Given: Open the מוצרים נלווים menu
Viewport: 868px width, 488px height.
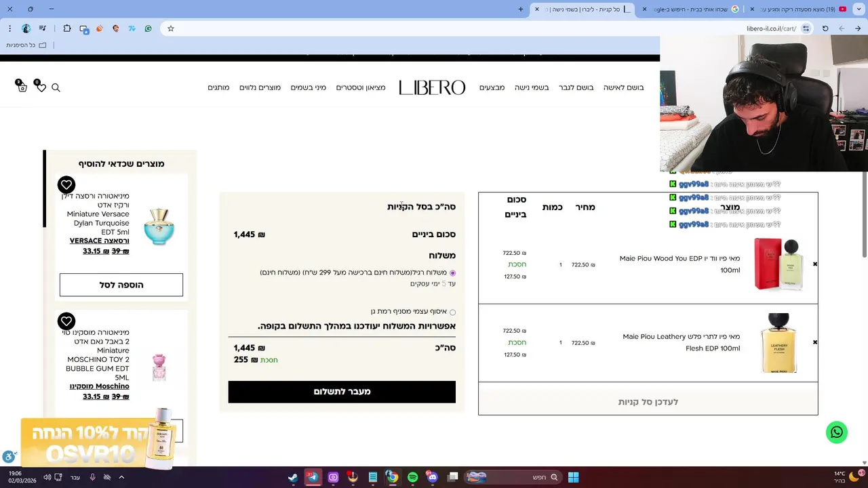Looking at the screenshot, I should pos(260,87).
